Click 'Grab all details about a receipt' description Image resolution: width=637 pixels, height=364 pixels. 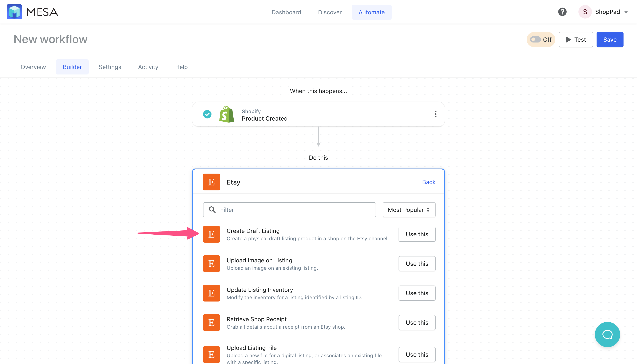pyautogui.click(x=286, y=327)
